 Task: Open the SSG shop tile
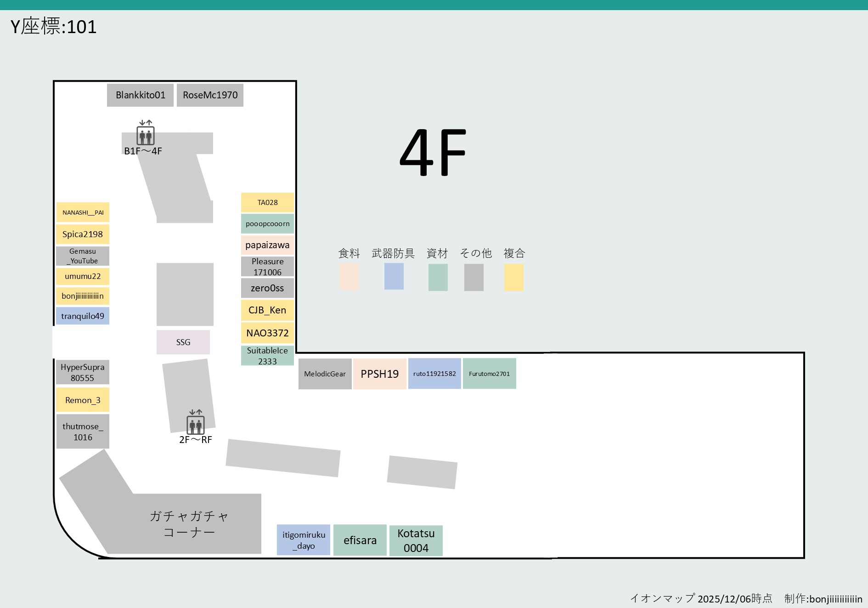coord(183,342)
